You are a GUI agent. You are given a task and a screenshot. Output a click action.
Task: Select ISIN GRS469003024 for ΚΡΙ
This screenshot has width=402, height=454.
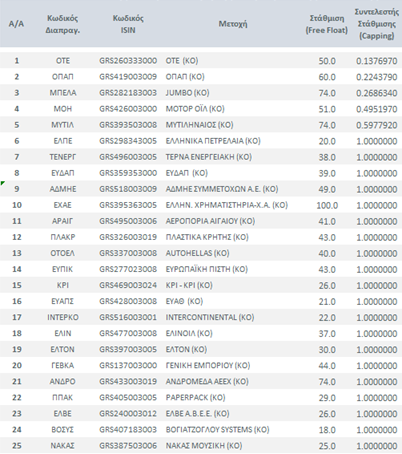coord(128,285)
